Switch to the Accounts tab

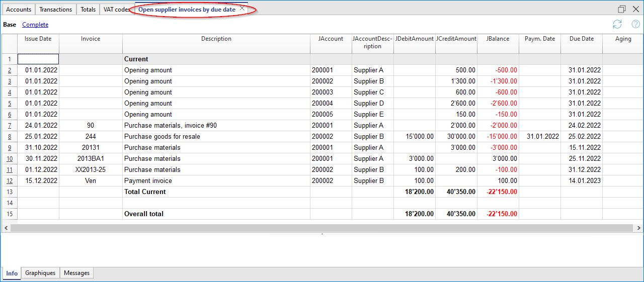[x=19, y=10]
